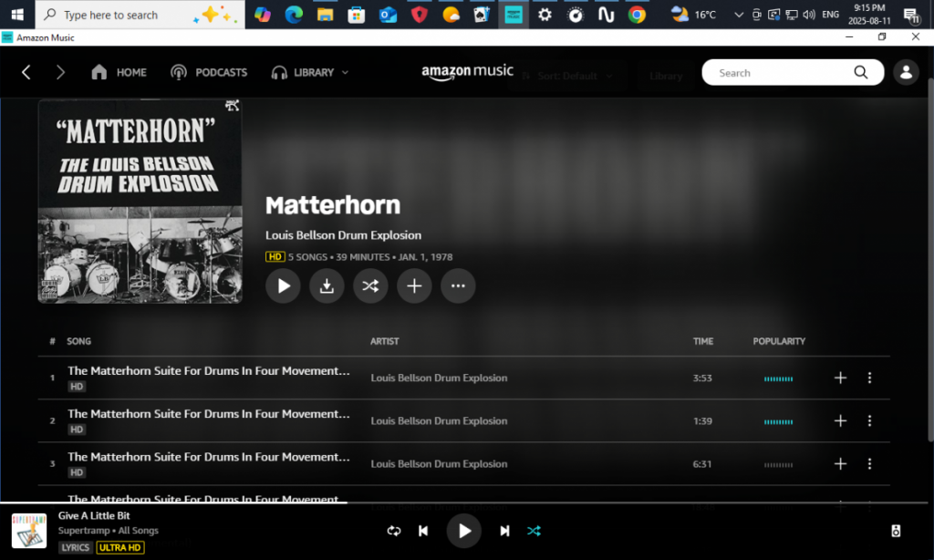Click the TIME column header
The width and height of the screenshot is (934, 560).
703,341
